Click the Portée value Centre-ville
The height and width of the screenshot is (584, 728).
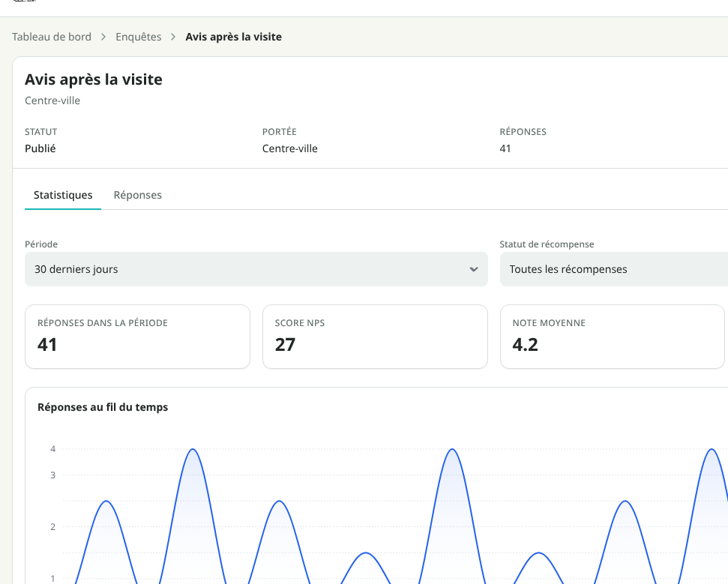pos(289,148)
